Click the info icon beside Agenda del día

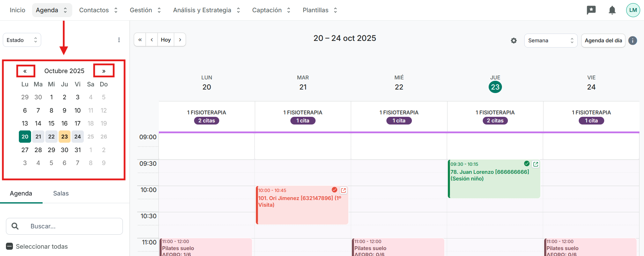632,41
